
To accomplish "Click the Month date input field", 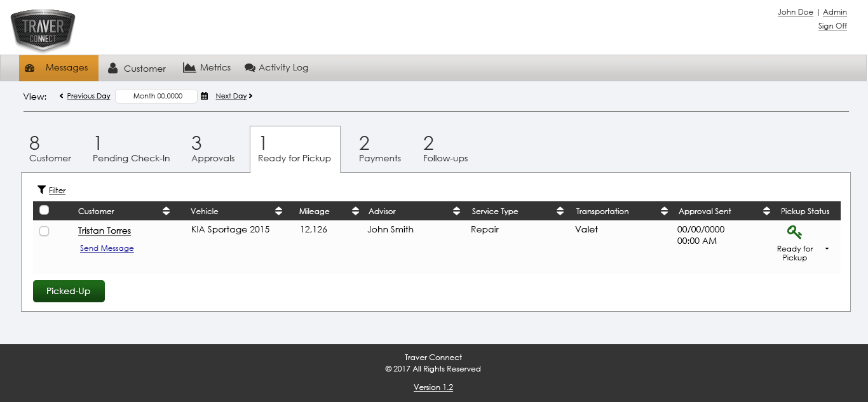I will tap(156, 96).
